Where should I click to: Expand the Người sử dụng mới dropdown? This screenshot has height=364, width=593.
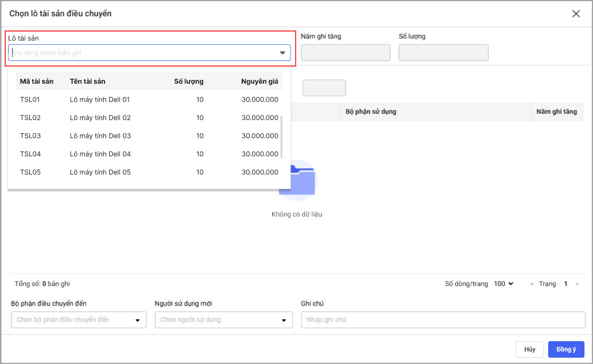(223, 320)
